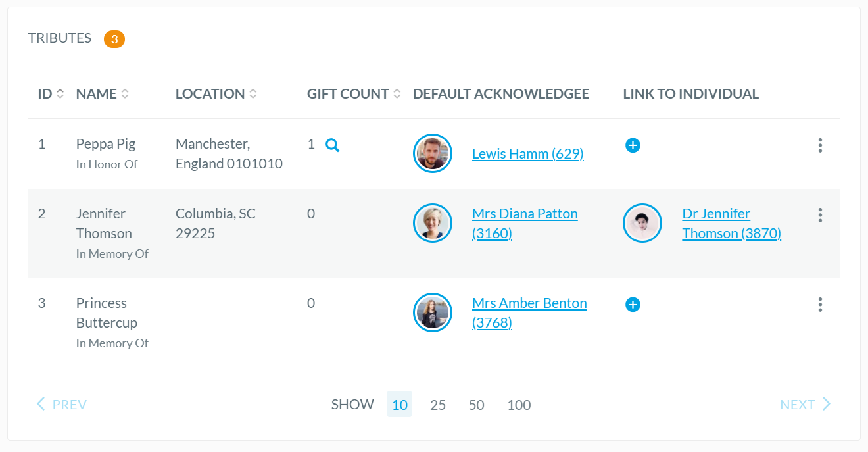Screen dimensions: 868x452
Task: Show 50 rows per page
Action: [477, 405]
